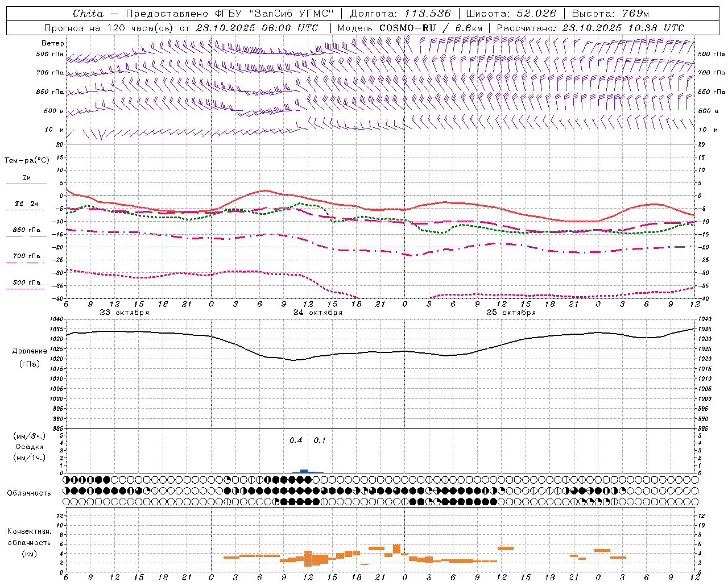This screenshot has height=582, width=728.
Task: Click the "Осадки" precipitation label
Action: 30,447
